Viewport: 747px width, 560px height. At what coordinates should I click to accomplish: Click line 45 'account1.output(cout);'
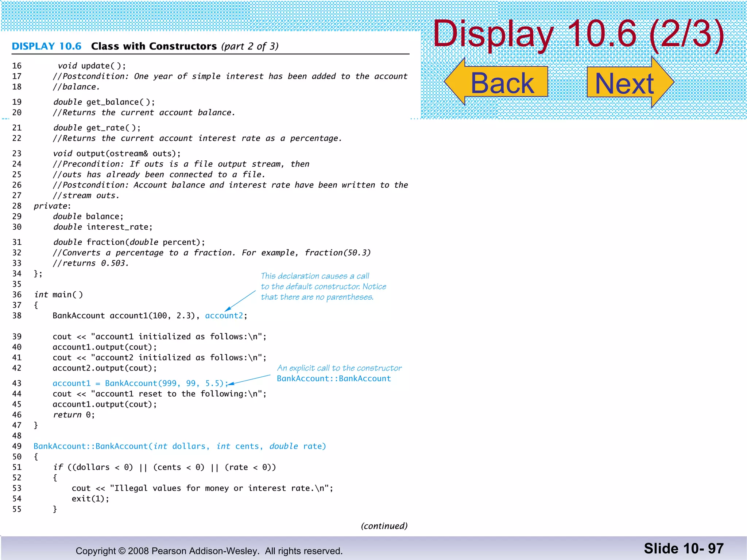(x=105, y=405)
